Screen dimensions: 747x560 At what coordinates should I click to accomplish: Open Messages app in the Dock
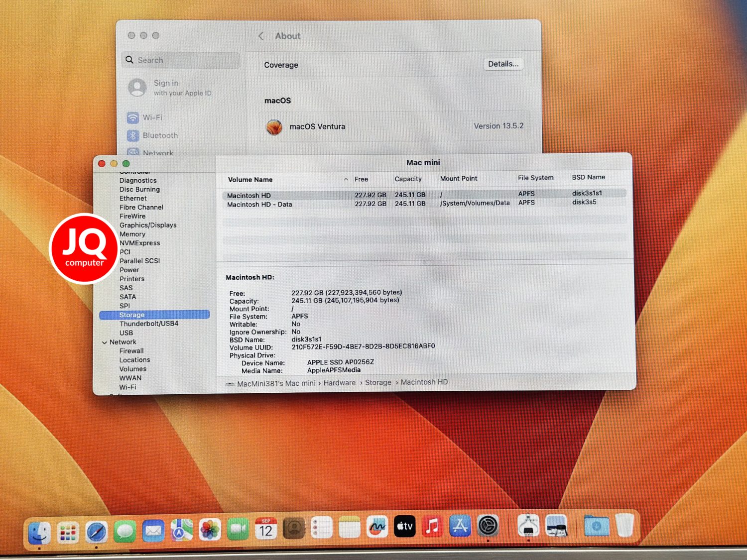[124, 531]
